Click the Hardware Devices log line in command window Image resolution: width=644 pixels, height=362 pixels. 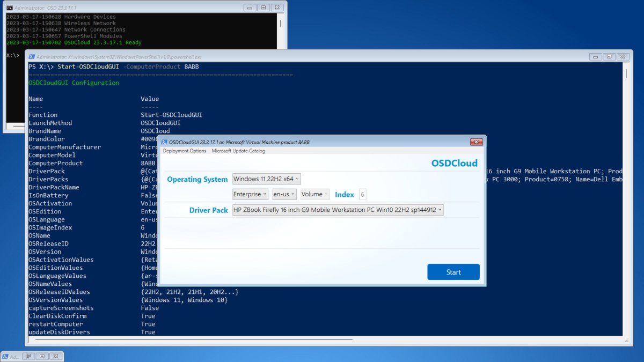click(61, 17)
